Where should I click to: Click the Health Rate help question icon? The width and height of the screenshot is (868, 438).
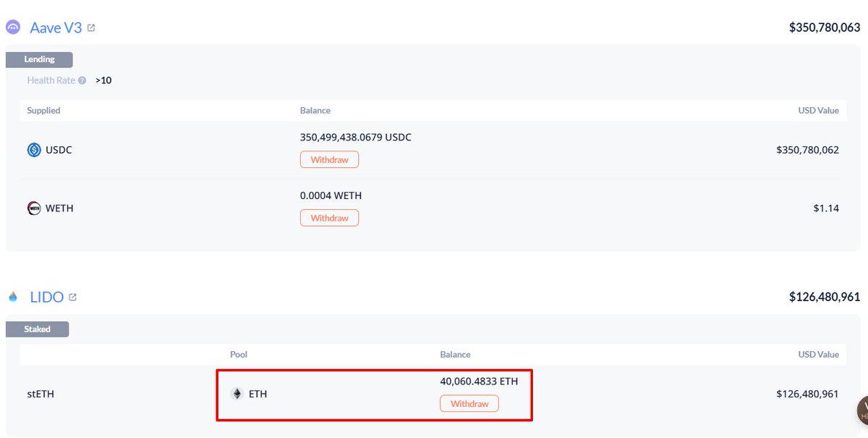[82, 80]
